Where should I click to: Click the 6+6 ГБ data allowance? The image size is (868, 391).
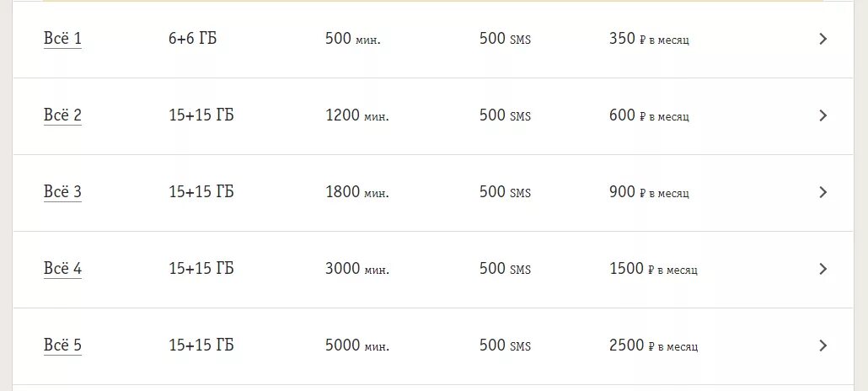coord(193,39)
